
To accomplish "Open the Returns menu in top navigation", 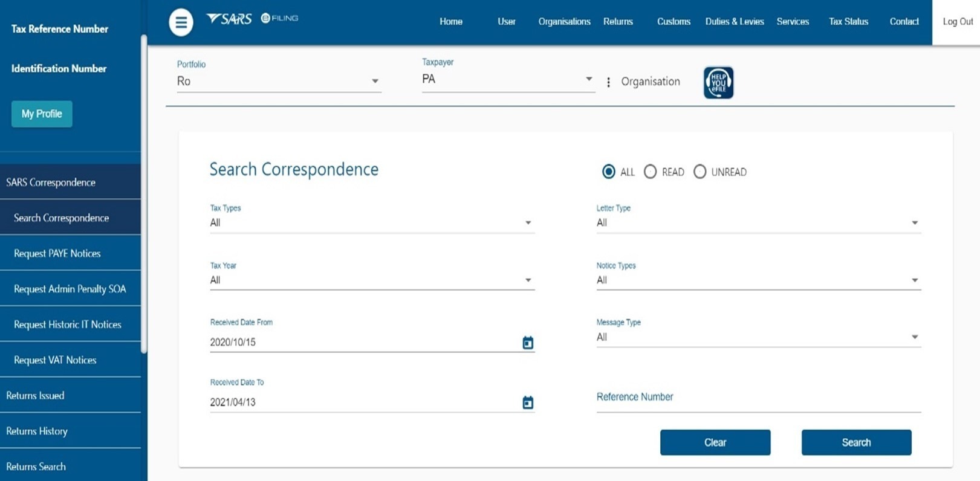I will click(618, 22).
